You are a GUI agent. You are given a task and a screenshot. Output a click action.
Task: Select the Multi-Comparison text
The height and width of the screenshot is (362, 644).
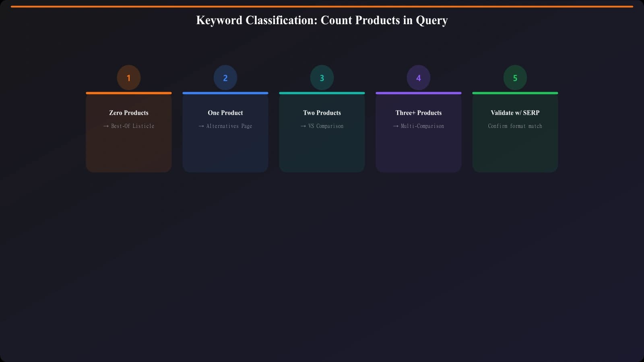click(422, 126)
